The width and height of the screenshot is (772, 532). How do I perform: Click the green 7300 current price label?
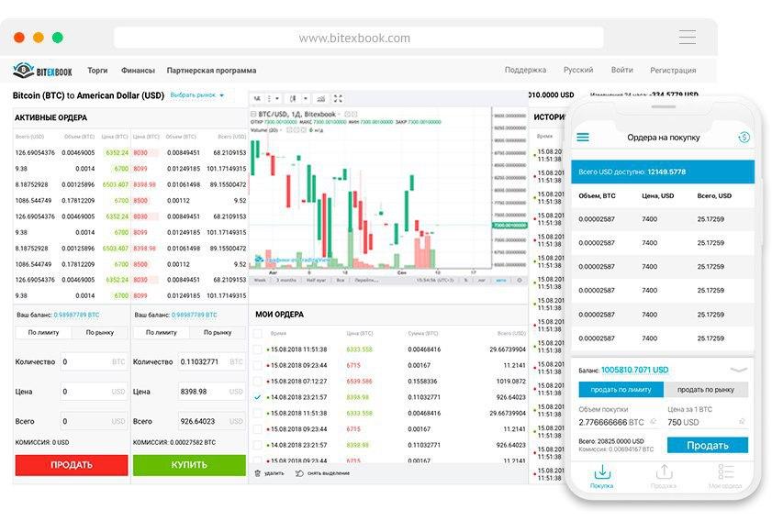click(x=510, y=226)
